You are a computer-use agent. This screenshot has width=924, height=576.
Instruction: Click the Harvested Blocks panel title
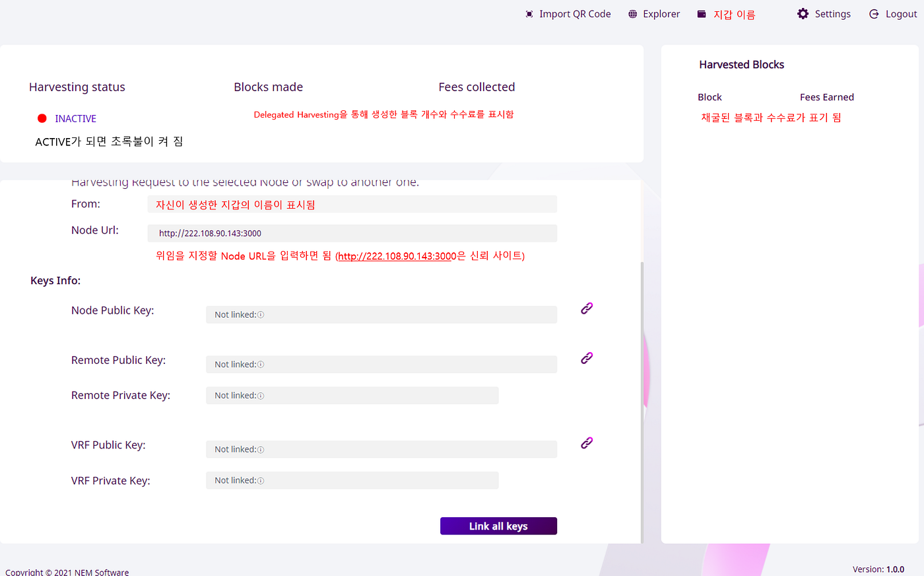coord(742,65)
